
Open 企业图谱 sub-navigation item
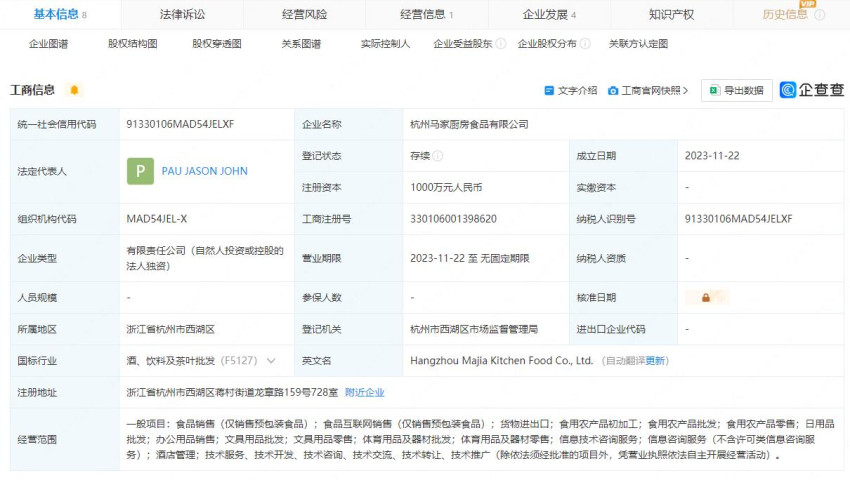(48, 44)
